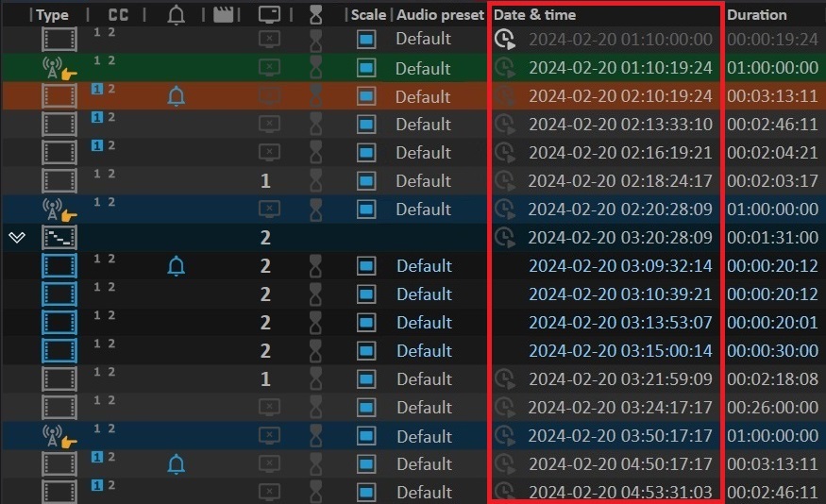Viewport: 826px width, 504px height.
Task: Click monitor value 1 in 02:18:24:17 row
Action: (x=265, y=181)
